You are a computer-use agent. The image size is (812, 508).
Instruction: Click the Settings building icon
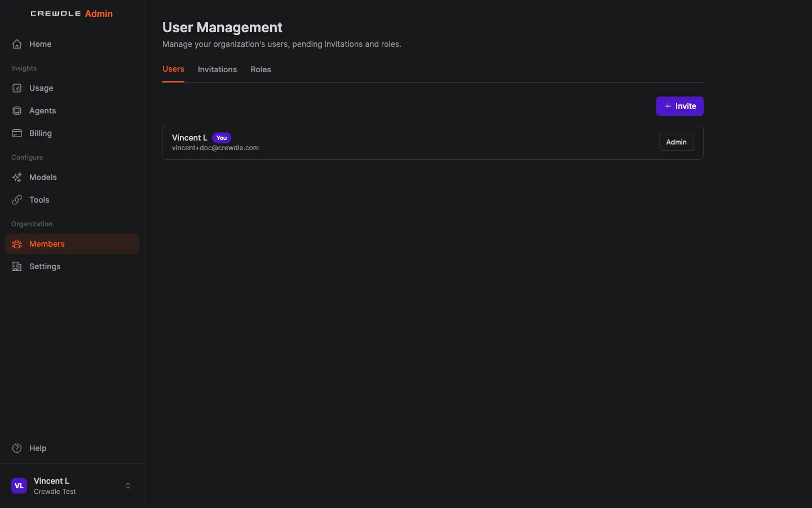pos(17,266)
